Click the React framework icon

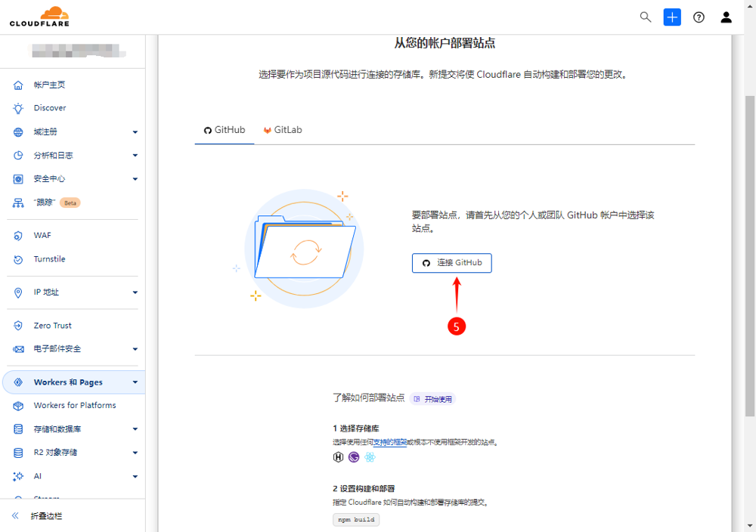tap(370, 456)
